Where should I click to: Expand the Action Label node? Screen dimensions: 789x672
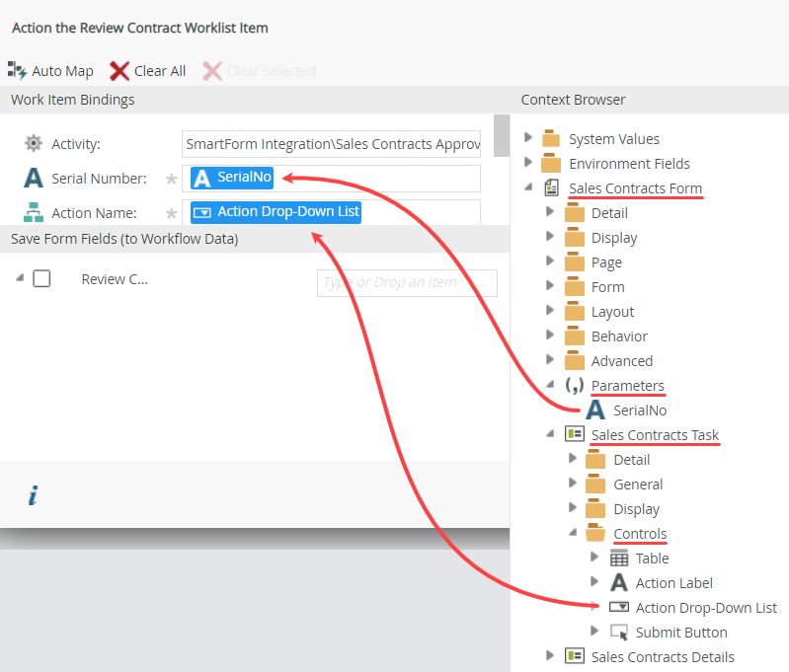594,581
